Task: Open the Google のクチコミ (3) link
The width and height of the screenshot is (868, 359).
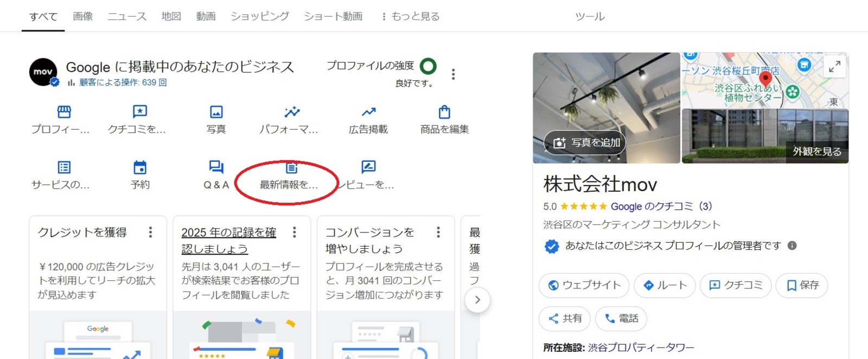Action: [x=661, y=206]
